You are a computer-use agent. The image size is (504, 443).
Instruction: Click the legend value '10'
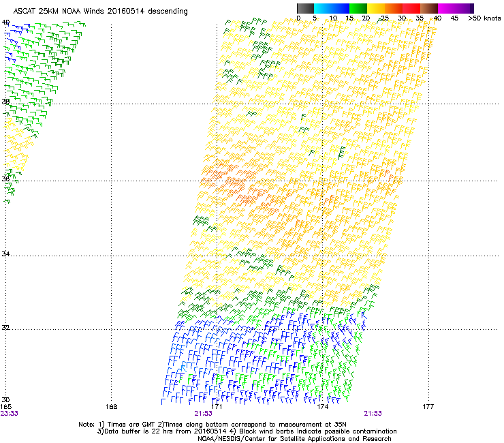[x=333, y=18]
